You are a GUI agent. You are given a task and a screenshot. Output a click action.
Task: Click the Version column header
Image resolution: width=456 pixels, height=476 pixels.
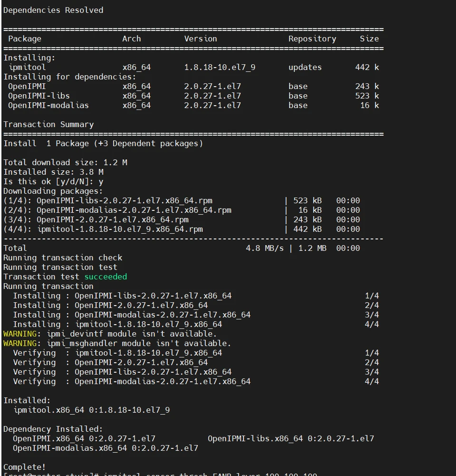click(201, 39)
